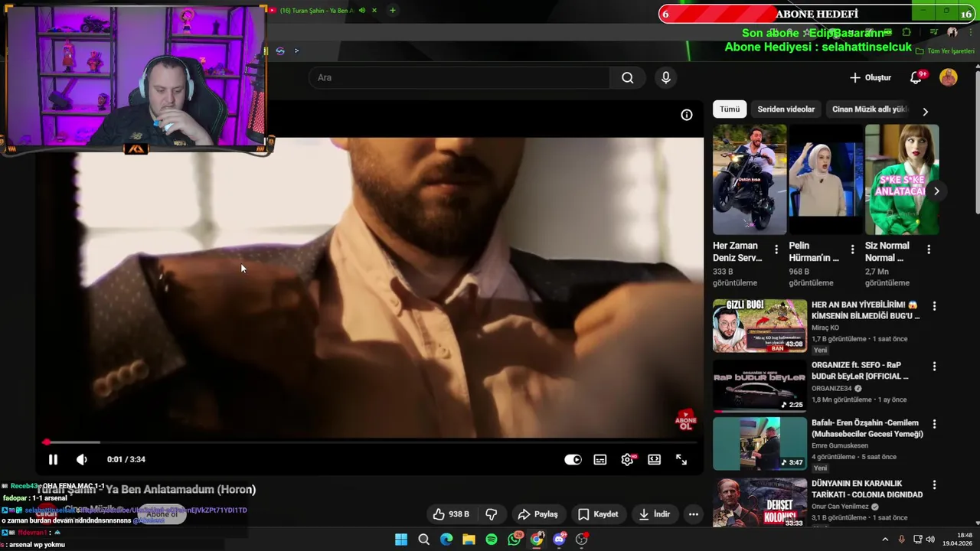Select the 'Cinan Müzik adlı yükl' chip

pos(869,109)
